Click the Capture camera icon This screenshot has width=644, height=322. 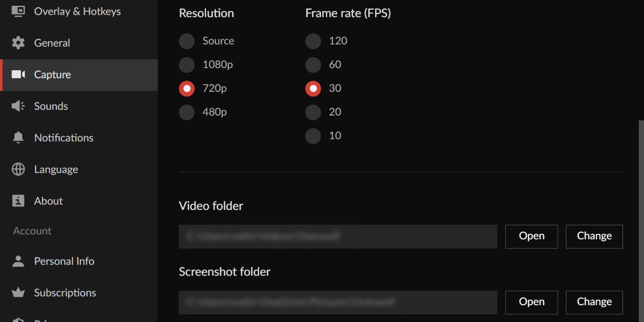[x=18, y=74]
